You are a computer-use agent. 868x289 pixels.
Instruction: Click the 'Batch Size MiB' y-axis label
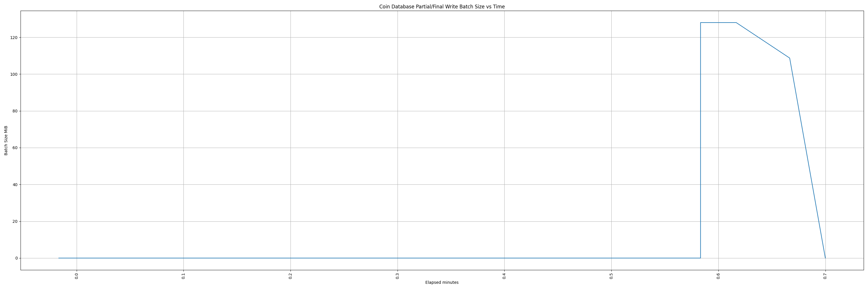[x=6, y=140]
